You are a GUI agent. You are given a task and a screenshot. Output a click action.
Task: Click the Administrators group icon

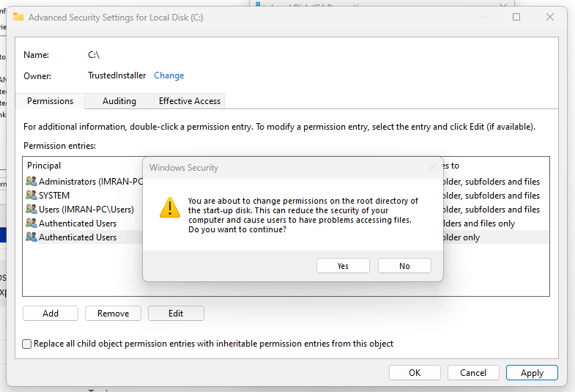pos(31,181)
